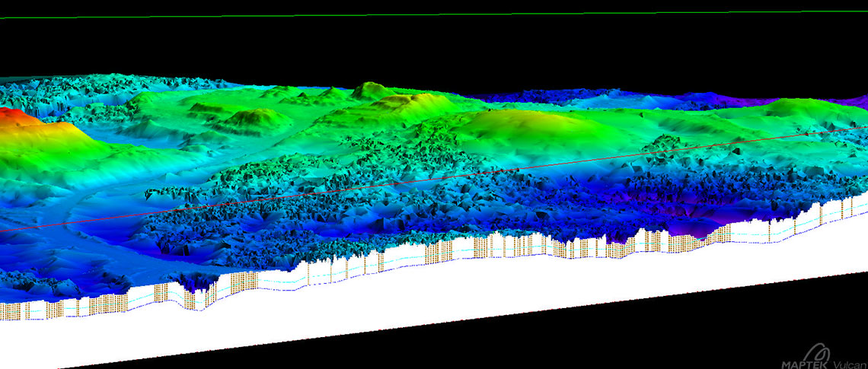Select the green boundary line at top

(x=434, y=14)
